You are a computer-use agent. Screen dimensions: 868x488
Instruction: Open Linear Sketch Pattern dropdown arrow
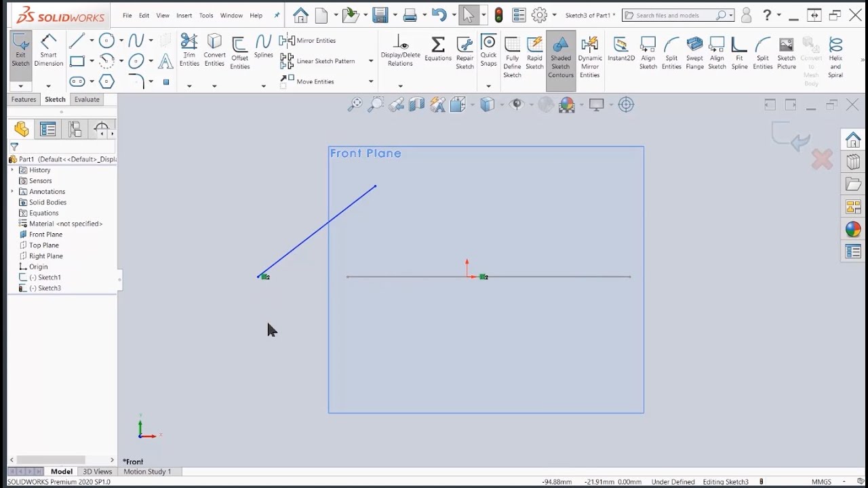pos(371,61)
